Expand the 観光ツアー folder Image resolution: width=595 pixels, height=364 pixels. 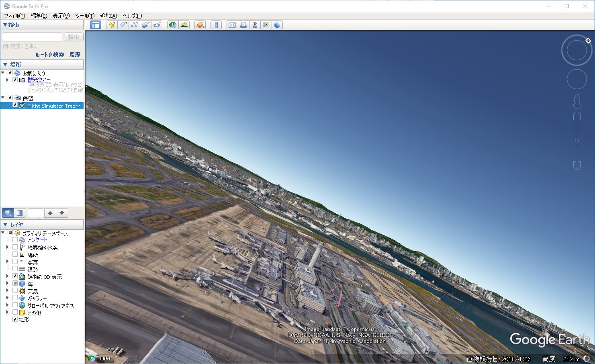click(x=7, y=80)
